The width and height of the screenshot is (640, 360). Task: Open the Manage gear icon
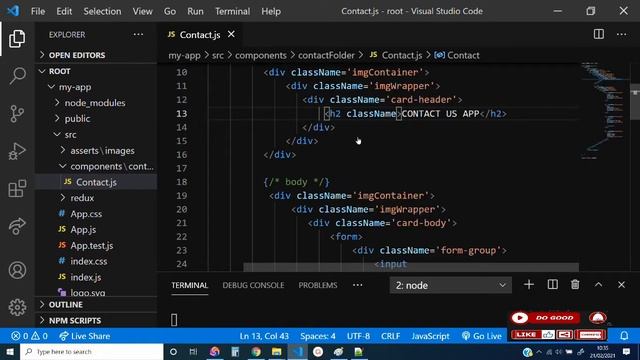coord(17,307)
